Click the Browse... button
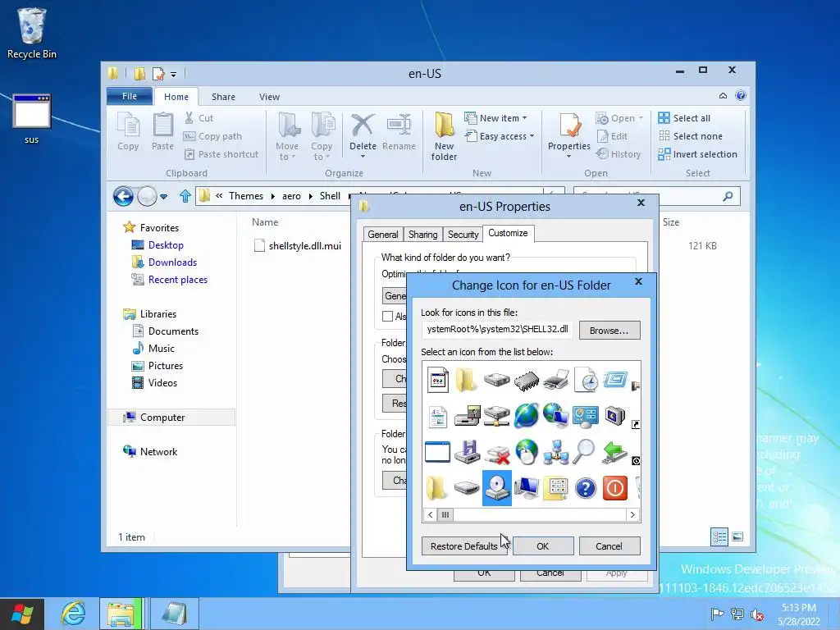The width and height of the screenshot is (840, 630). [x=609, y=331]
